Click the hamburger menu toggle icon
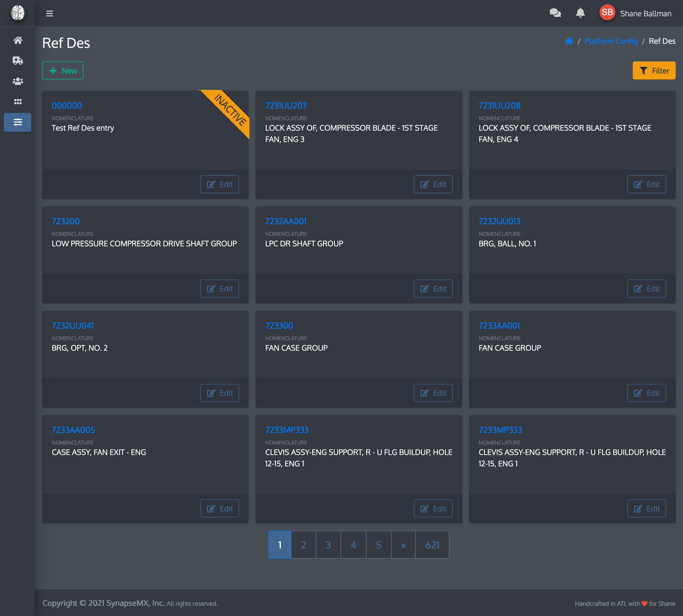The image size is (683, 616). [49, 14]
